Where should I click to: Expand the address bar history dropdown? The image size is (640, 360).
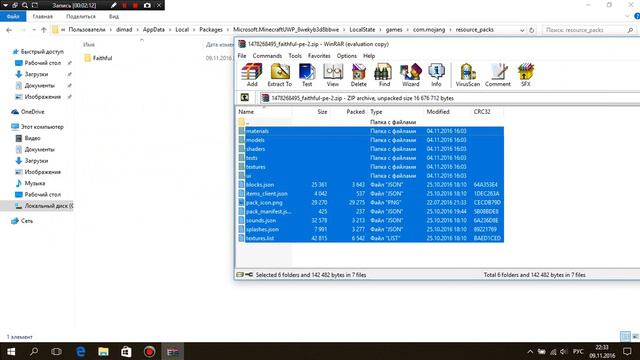click(522, 30)
